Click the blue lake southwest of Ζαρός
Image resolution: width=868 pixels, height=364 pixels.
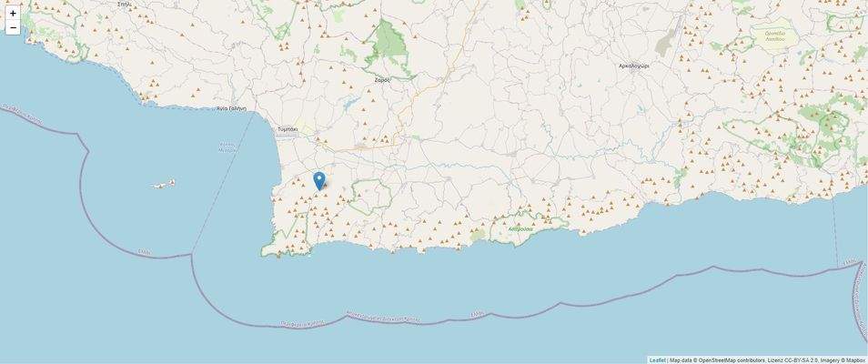[348, 104]
